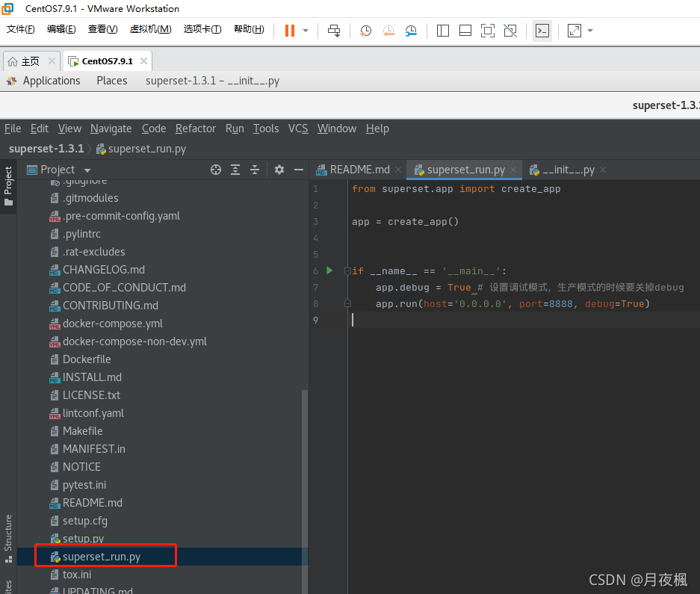Close the superset_run.py editor tab
Screen dimensions: 700x594
pyautogui.click(x=513, y=170)
